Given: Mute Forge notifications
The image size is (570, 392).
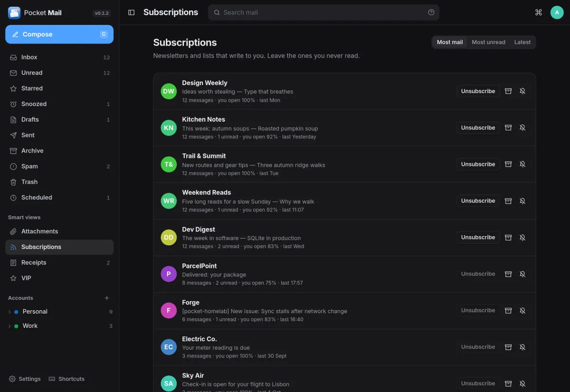Looking at the screenshot, I should [x=522, y=311].
